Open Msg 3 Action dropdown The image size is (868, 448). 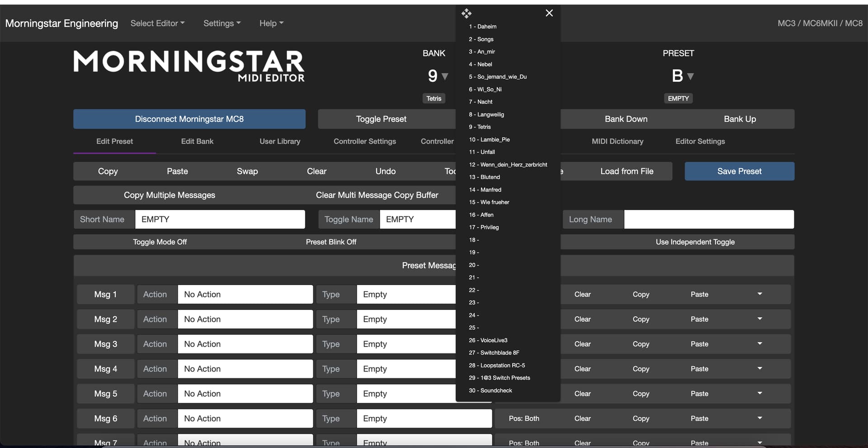point(245,344)
